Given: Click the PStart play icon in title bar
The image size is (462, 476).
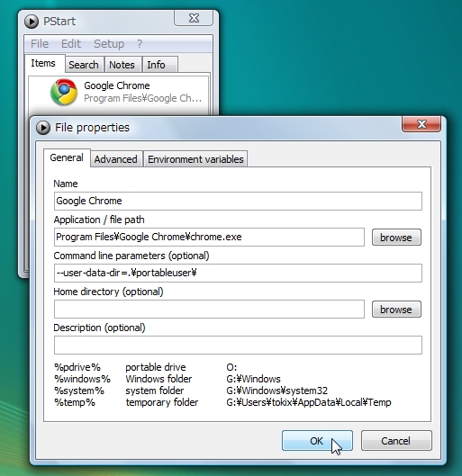Looking at the screenshot, I should pos(32,22).
